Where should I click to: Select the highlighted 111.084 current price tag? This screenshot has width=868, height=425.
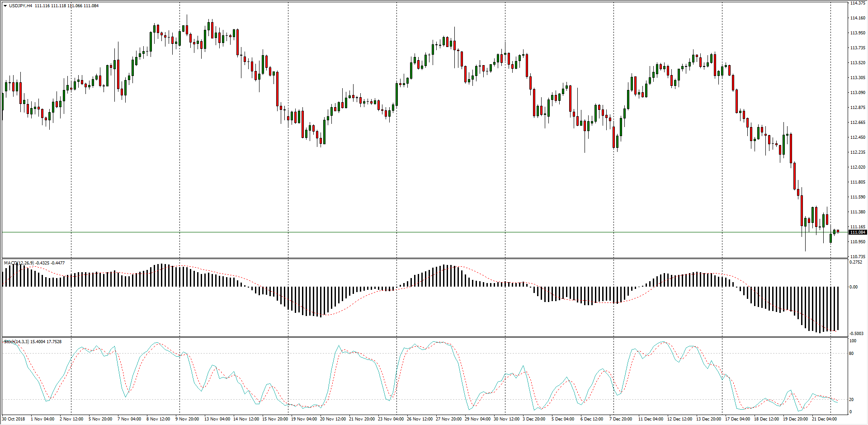(857, 232)
